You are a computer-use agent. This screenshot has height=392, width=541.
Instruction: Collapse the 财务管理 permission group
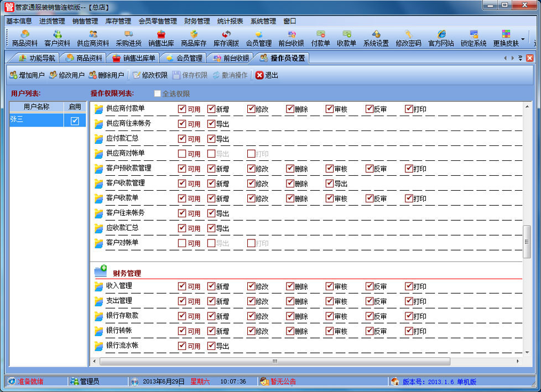[100, 271]
